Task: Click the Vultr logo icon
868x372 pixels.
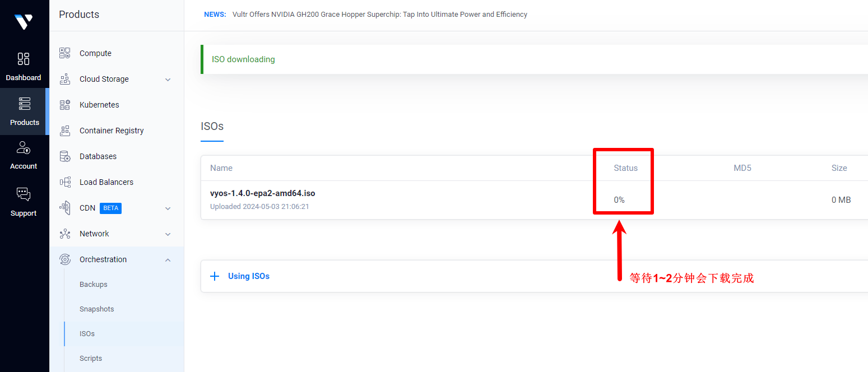Action: (x=24, y=21)
